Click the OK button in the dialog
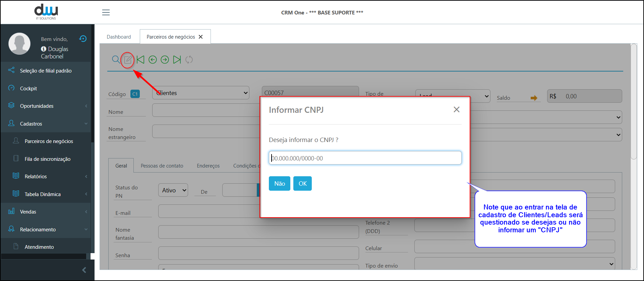 302,184
